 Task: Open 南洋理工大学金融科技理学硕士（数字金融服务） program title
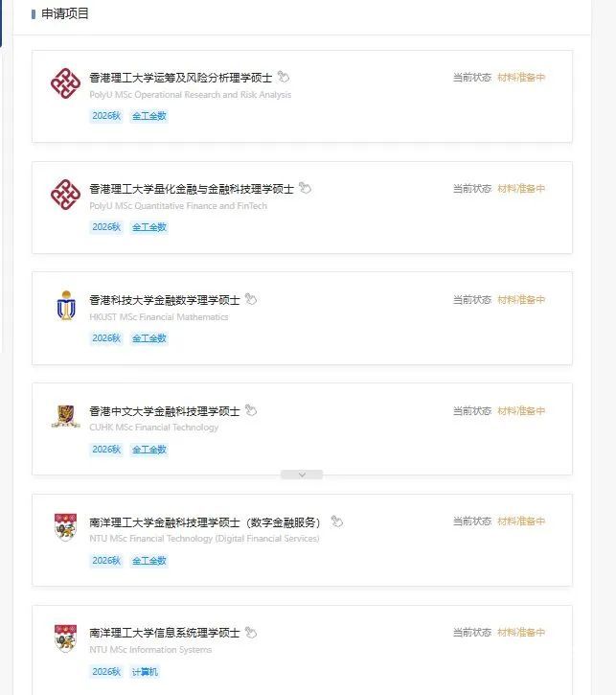205,522
